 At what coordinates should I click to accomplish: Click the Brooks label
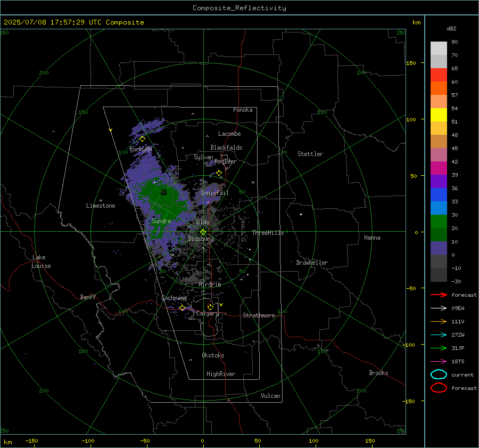[x=378, y=373]
